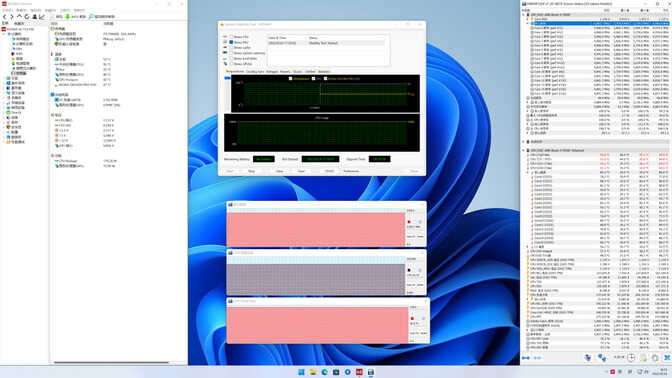Click the AIDA64 user icon in toolbar
The image size is (672, 378).
[35, 16]
